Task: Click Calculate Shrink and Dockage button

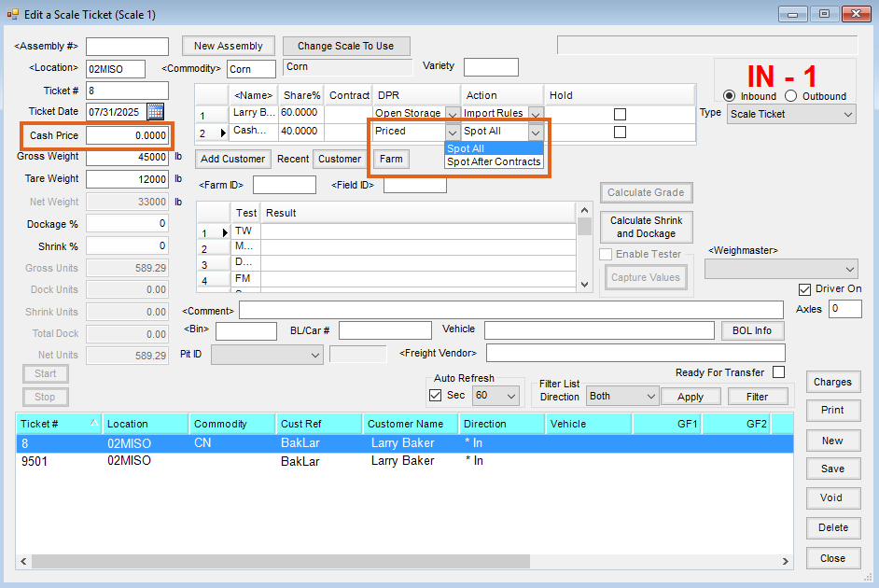Action: pos(647,227)
